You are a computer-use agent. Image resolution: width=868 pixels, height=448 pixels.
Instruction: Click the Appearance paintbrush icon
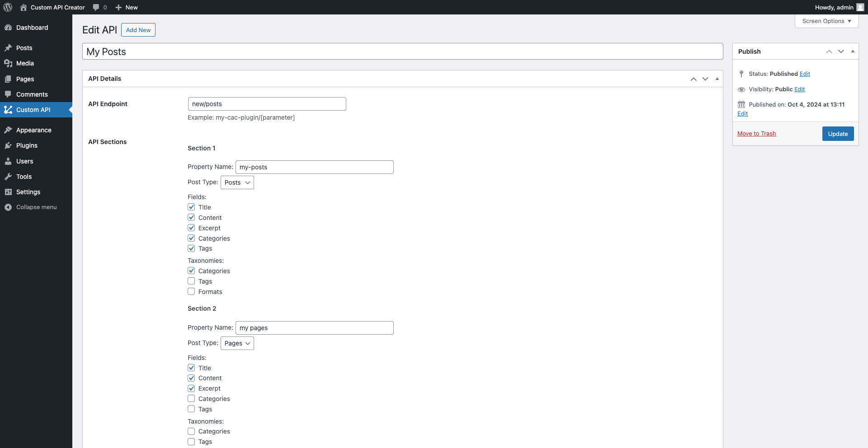pyautogui.click(x=8, y=130)
